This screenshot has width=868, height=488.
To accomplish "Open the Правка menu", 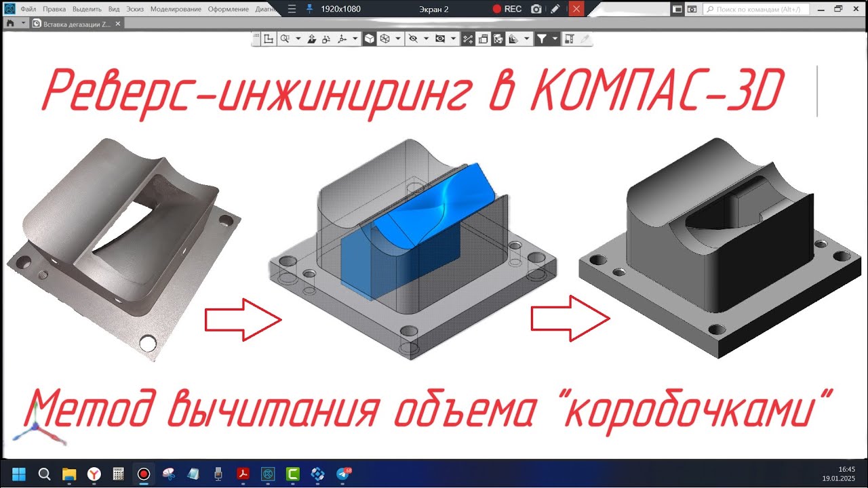I will coord(54,9).
